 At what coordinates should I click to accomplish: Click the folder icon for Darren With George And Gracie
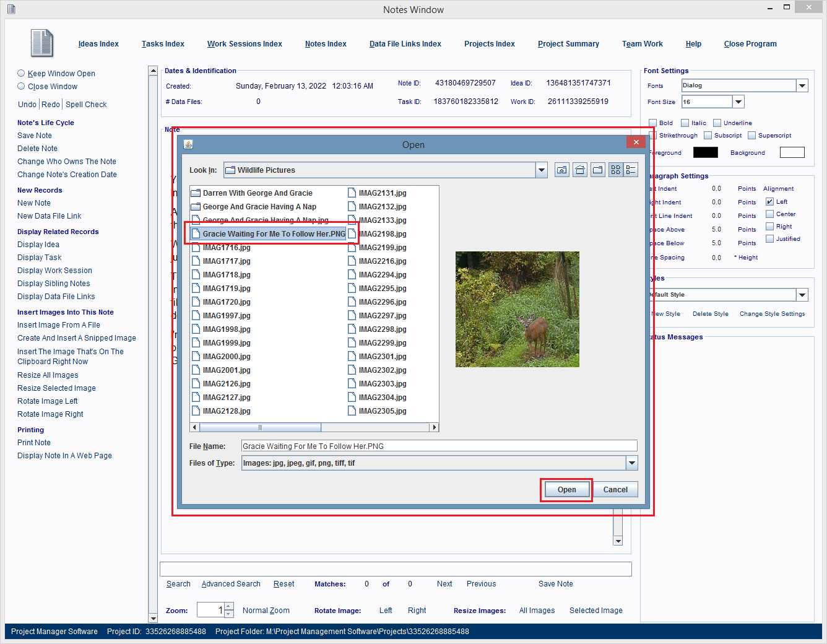196,193
